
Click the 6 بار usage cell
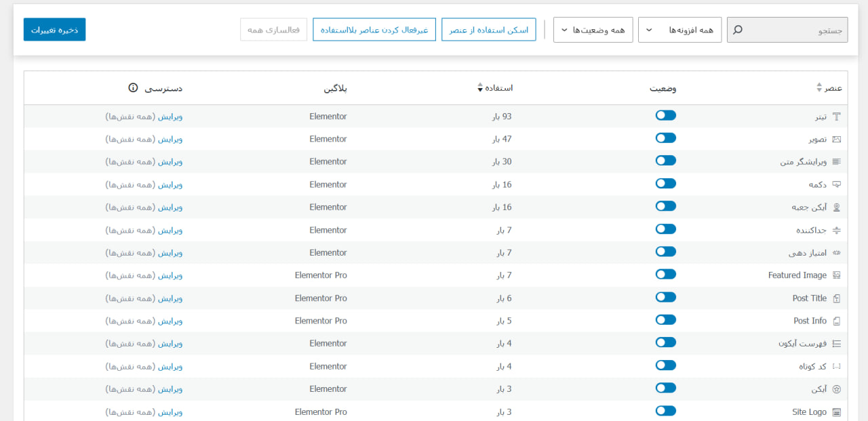click(x=505, y=298)
